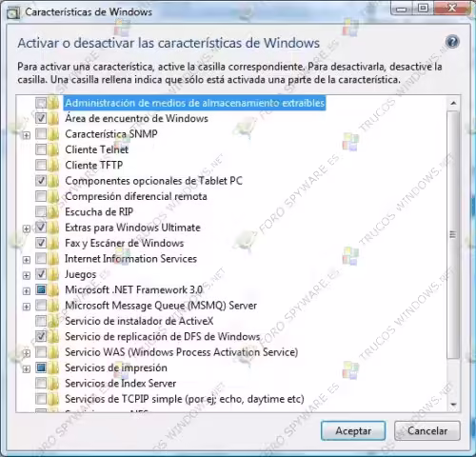
Task: Click the Aceptar button
Action: click(353, 430)
